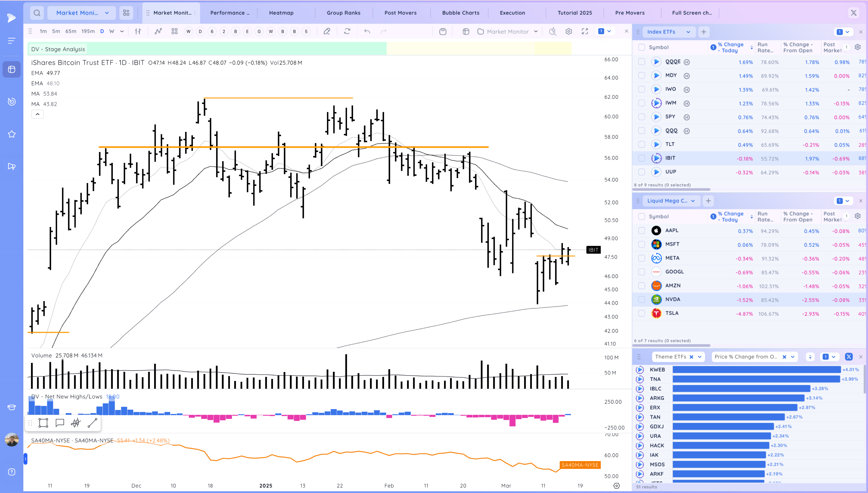This screenshot has height=493, width=868.
Task: Add a new list with plus button next to Liquid Mega C...
Action: tap(708, 201)
